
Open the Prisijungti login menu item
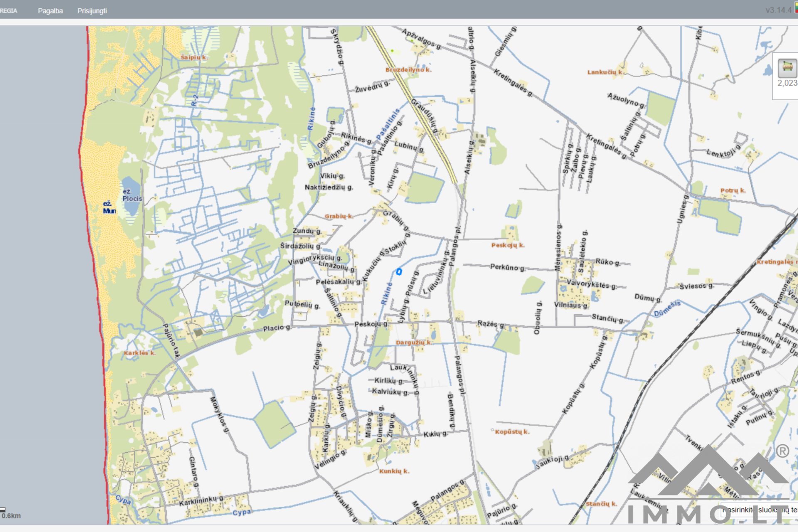pyautogui.click(x=92, y=11)
